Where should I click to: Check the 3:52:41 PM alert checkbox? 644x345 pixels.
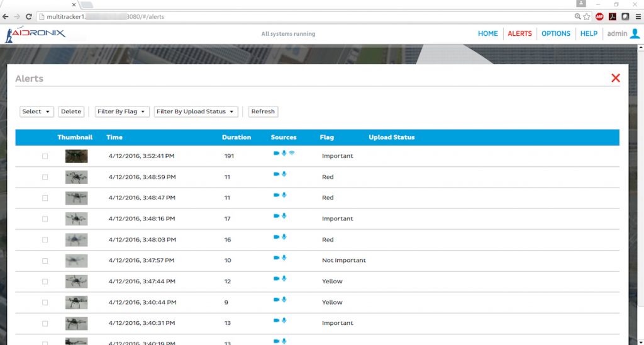click(45, 156)
